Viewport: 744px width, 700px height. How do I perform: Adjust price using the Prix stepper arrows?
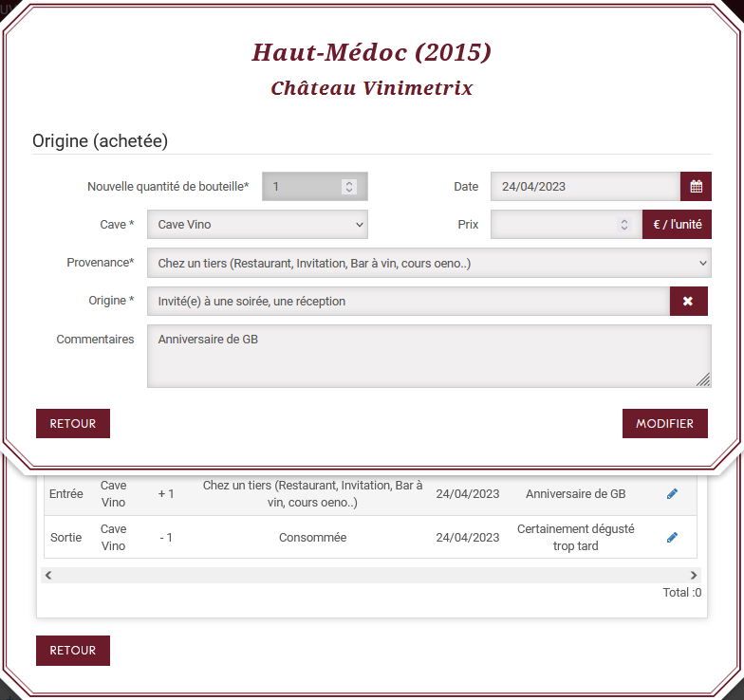(623, 226)
